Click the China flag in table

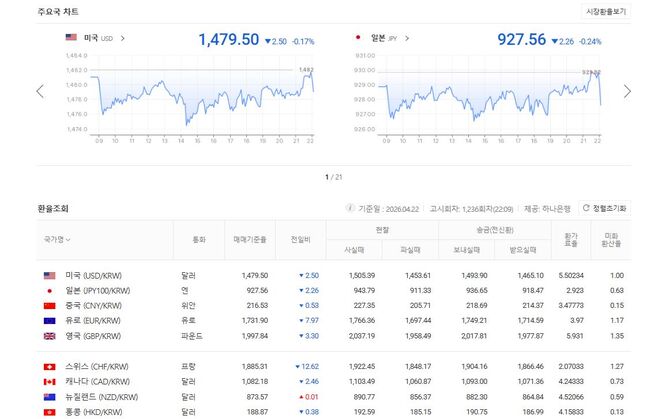pos(49,305)
